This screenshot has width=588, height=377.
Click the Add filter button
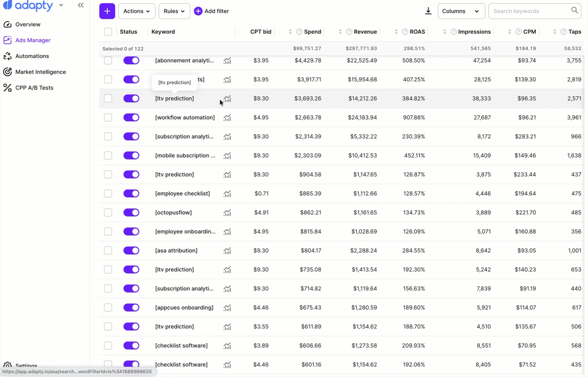pyautogui.click(x=212, y=11)
